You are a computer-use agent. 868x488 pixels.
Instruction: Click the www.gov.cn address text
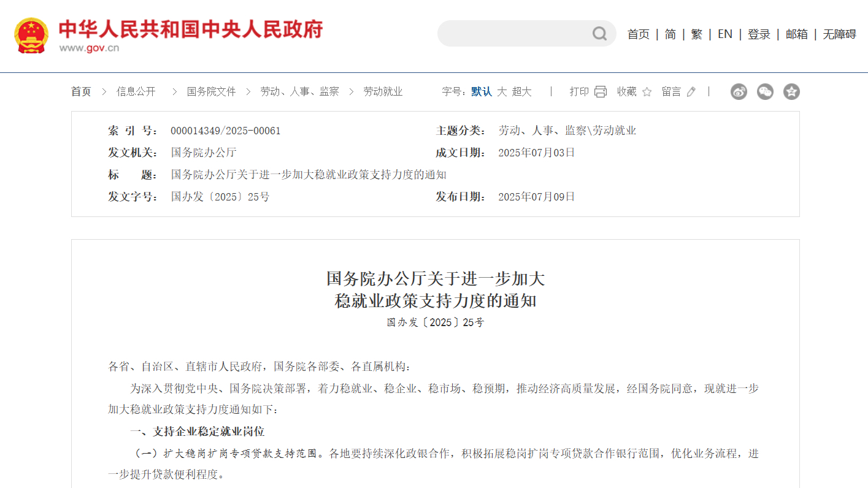(89, 48)
